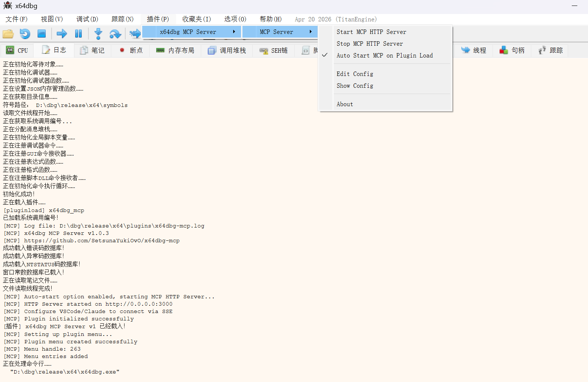Open the 句柄 handles tab

tap(512, 51)
